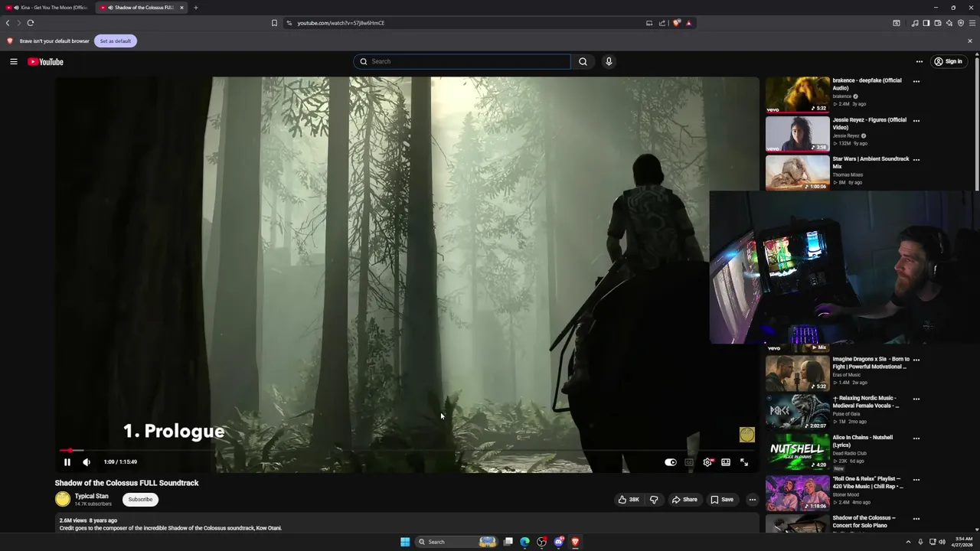Image resolution: width=980 pixels, height=551 pixels.
Task: Switch to the Kina - Get You The Moon tab
Action: pyautogui.click(x=47, y=8)
